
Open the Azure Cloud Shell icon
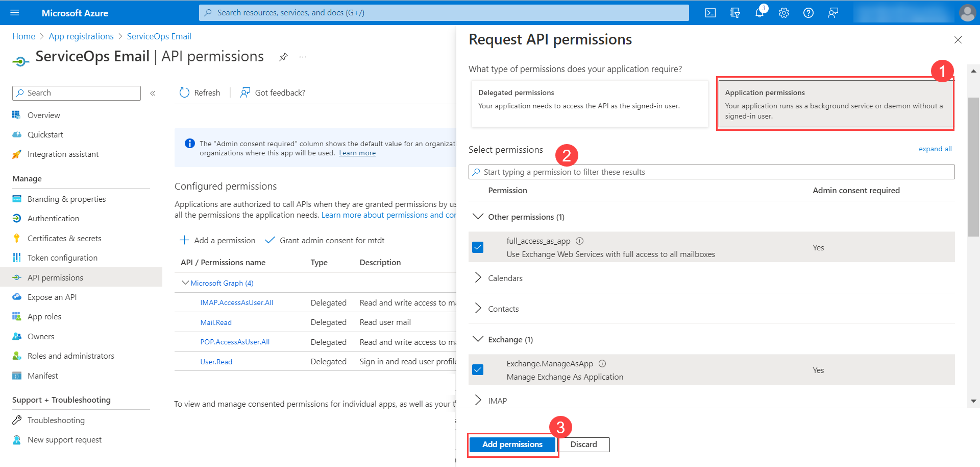point(710,13)
